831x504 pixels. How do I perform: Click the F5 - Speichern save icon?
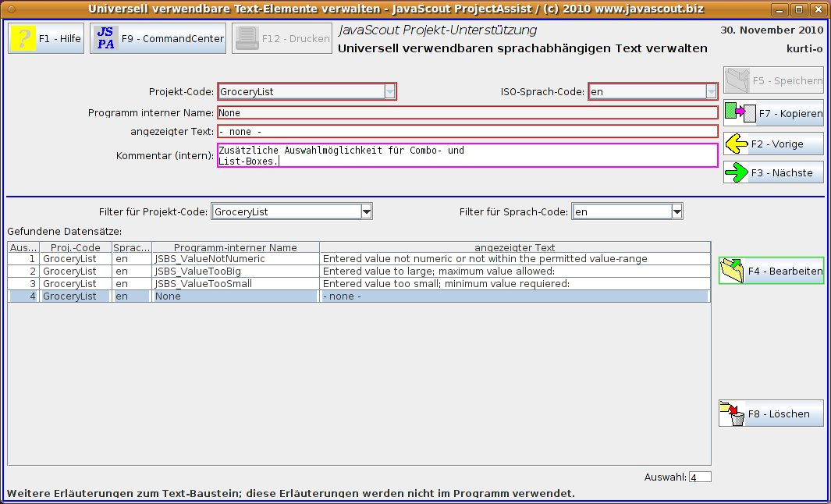click(x=737, y=80)
